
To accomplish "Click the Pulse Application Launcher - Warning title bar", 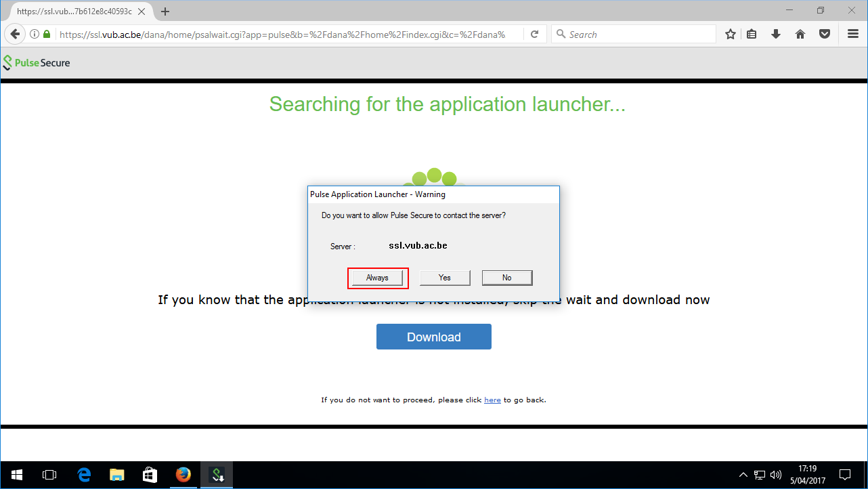I will (x=433, y=194).
